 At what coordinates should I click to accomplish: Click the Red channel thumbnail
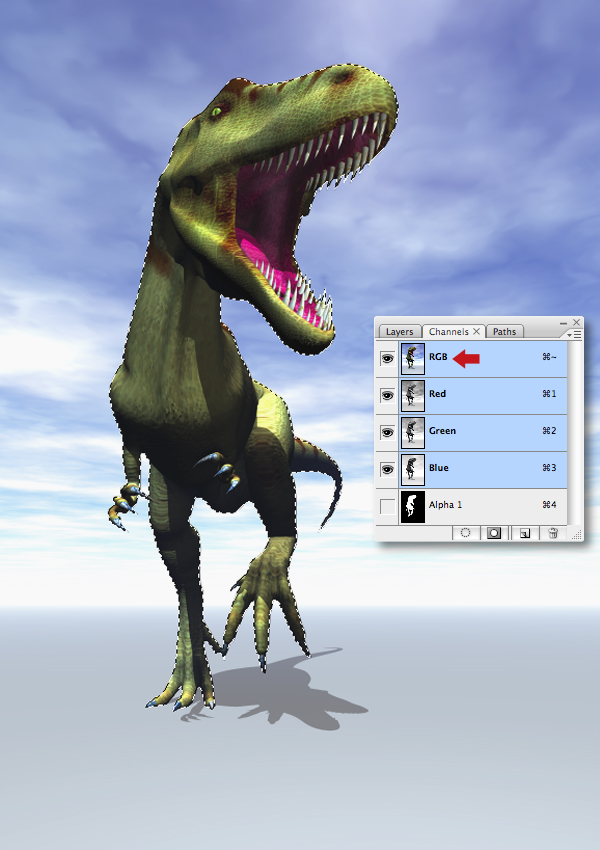(412, 395)
